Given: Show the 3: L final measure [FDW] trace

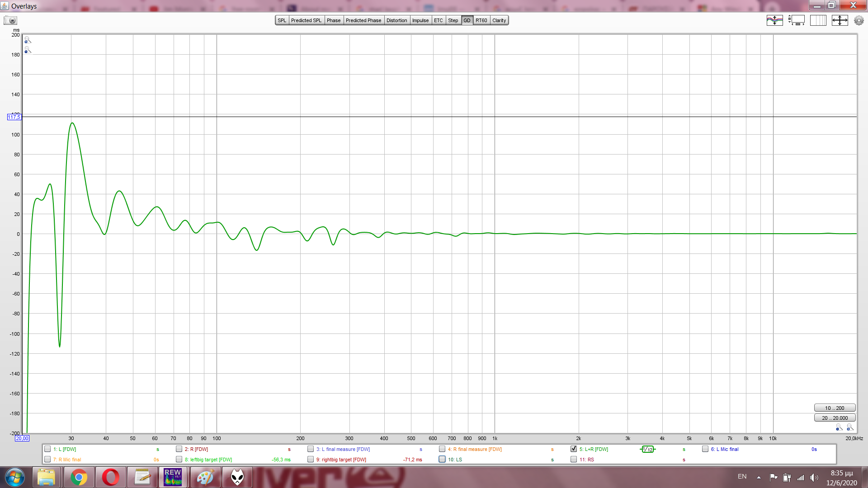Looking at the screenshot, I should click(311, 449).
